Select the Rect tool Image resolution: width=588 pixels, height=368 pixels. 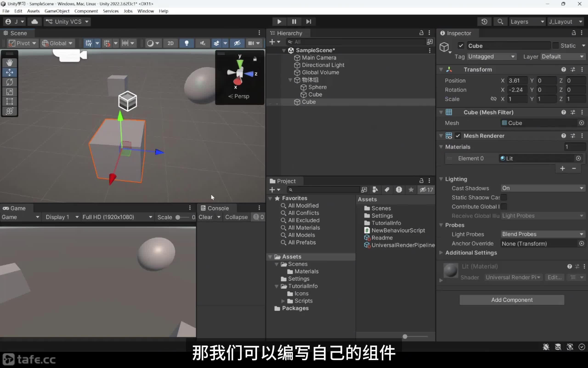click(x=9, y=101)
